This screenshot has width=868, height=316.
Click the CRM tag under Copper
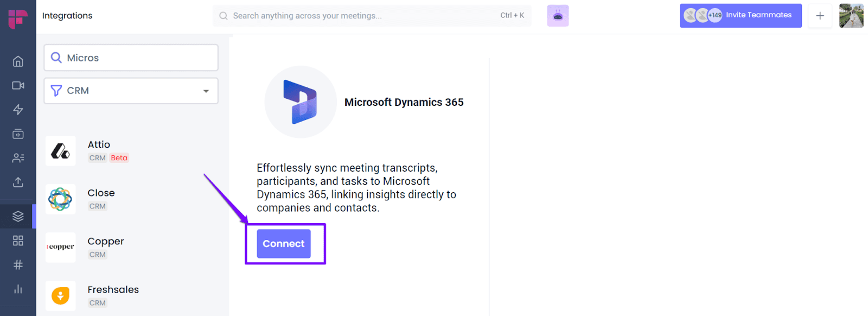[x=98, y=255]
